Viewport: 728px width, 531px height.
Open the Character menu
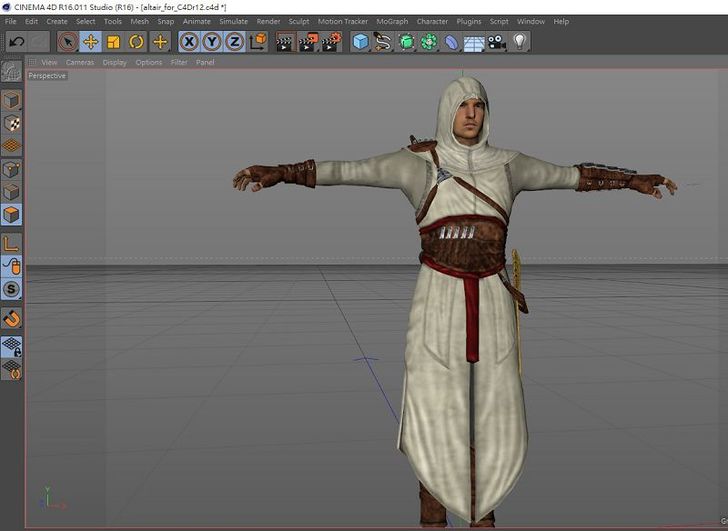(432, 21)
